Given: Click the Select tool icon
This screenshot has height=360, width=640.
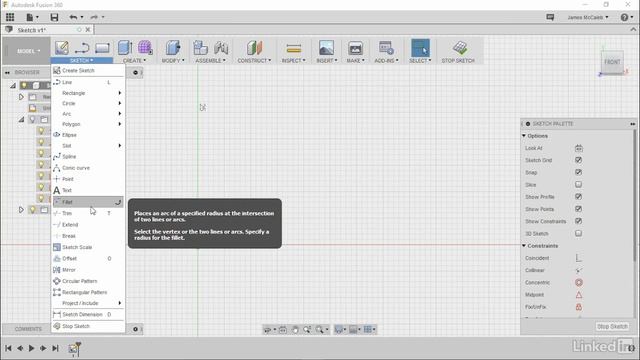Looking at the screenshot, I should coord(420,48).
